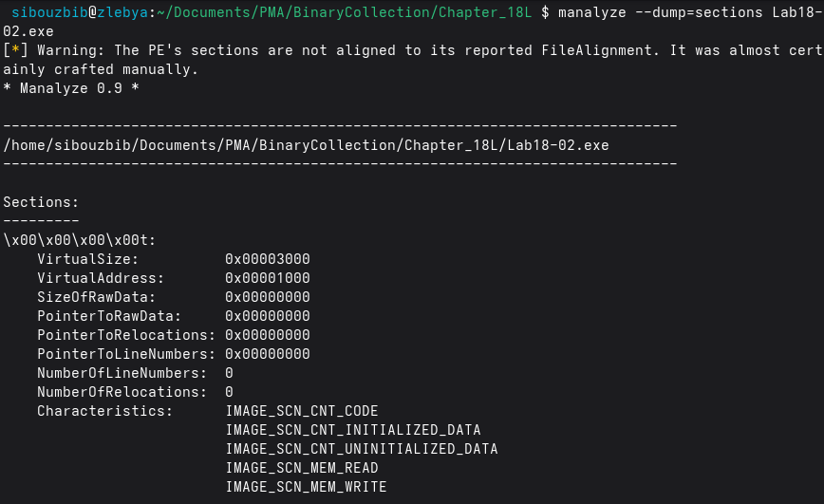Click the hostname zlebya in the prompt
The width and height of the screenshot is (824, 504).
tap(122, 12)
